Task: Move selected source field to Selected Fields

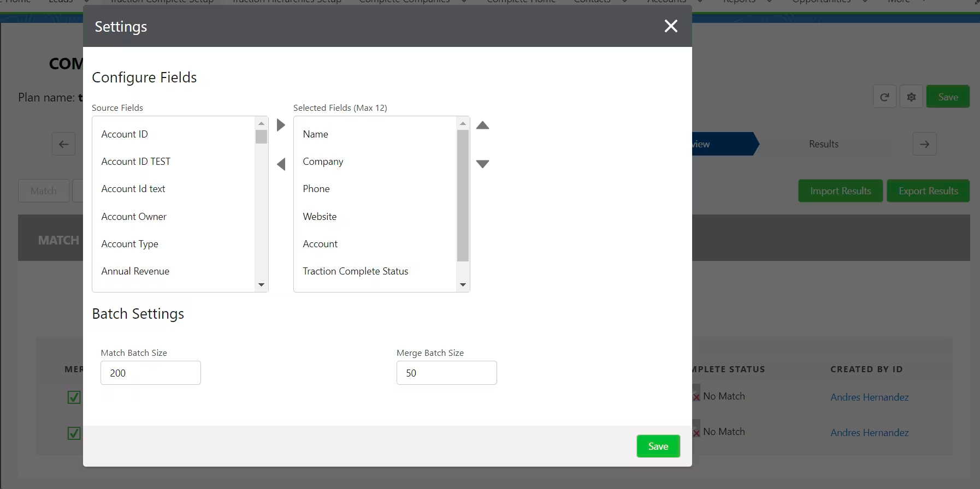Action: pos(281,126)
